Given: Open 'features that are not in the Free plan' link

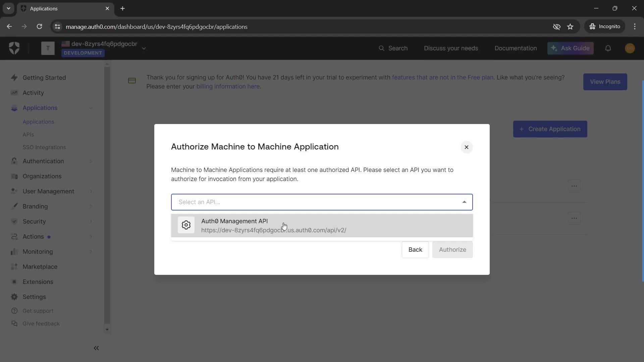Looking at the screenshot, I should click(442, 77).
